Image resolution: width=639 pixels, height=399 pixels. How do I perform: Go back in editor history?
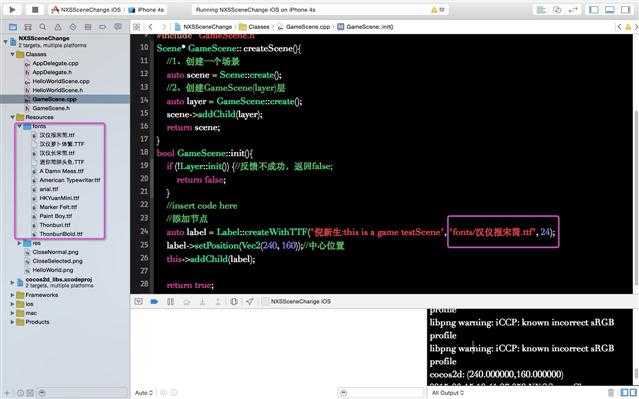[150, 27]
